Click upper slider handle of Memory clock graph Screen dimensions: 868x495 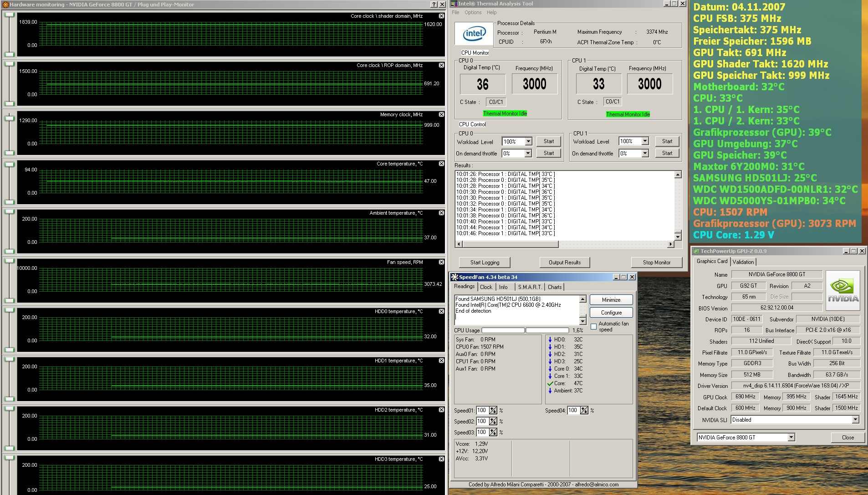tap(9, 119)
